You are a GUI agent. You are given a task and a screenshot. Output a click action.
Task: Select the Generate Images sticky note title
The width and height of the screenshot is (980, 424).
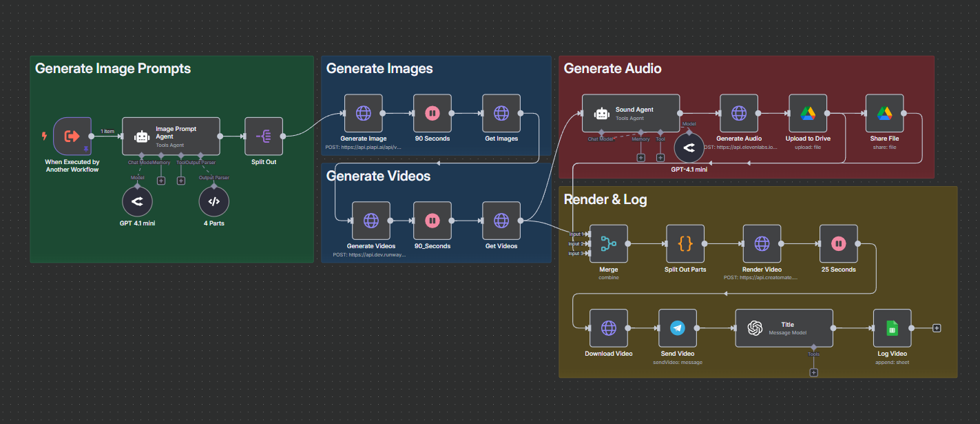(379, 68)
